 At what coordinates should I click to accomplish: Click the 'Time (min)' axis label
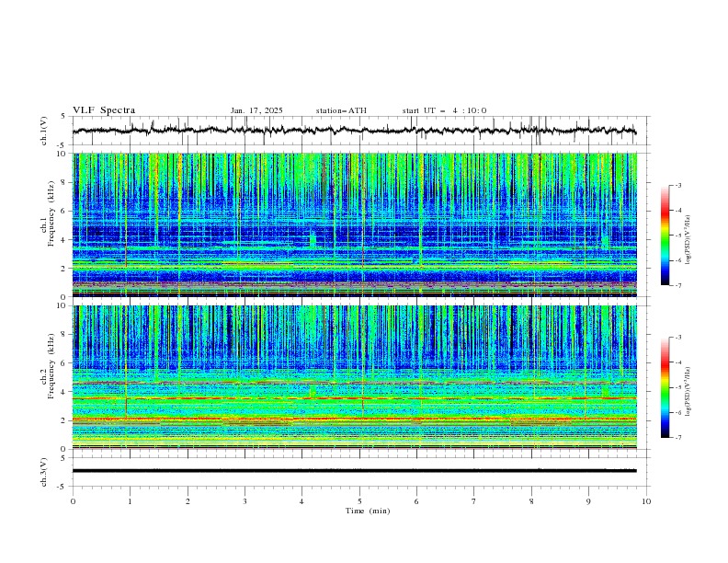pos(368,511)
